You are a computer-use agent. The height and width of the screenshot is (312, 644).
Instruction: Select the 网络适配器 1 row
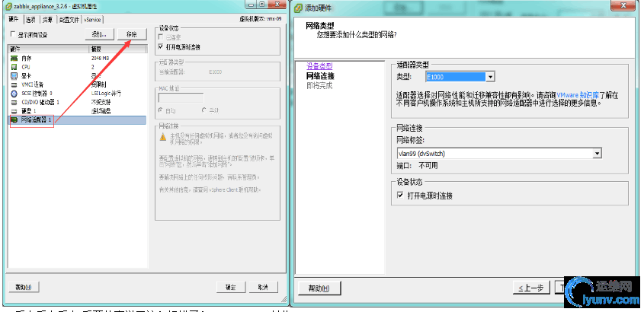(78, 120)
